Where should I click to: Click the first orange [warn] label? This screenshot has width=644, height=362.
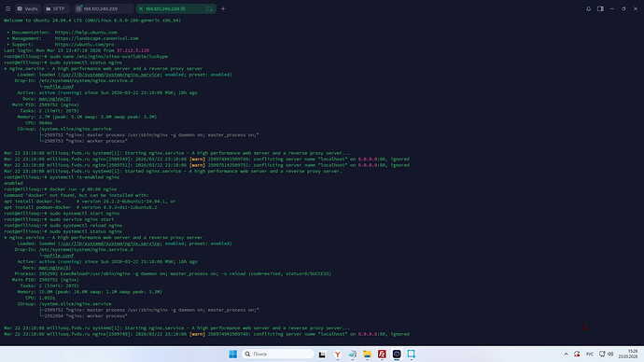197,160
